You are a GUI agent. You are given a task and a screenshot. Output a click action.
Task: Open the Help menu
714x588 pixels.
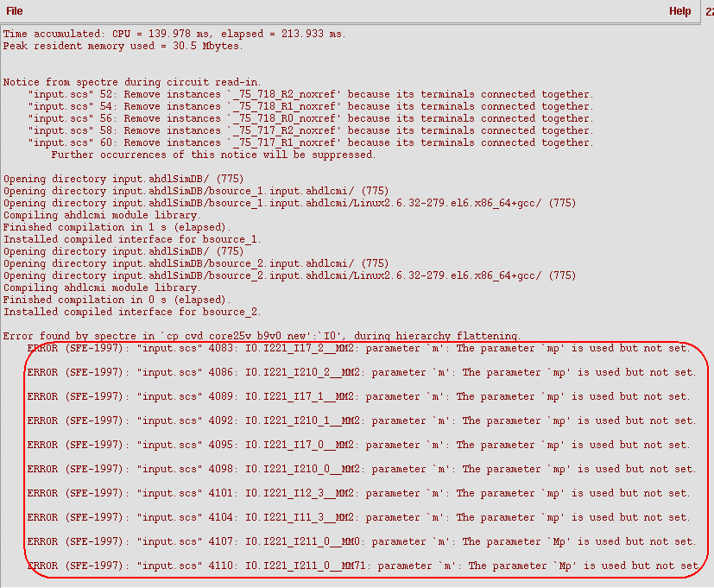tap(679, 11)
